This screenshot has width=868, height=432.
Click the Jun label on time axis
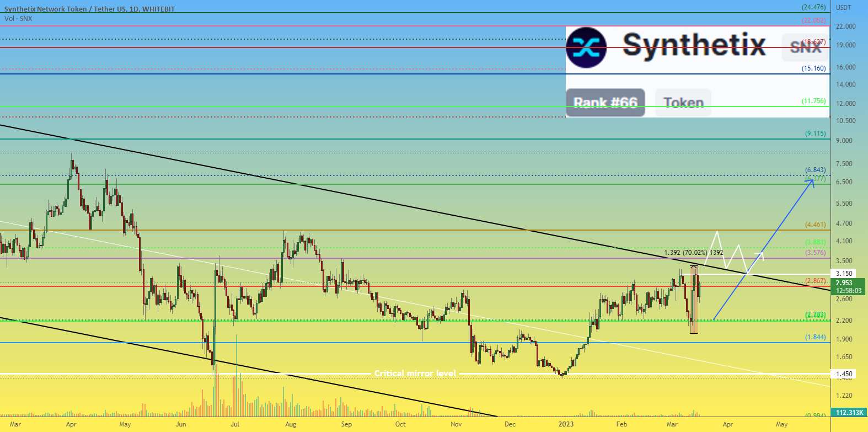181,424
